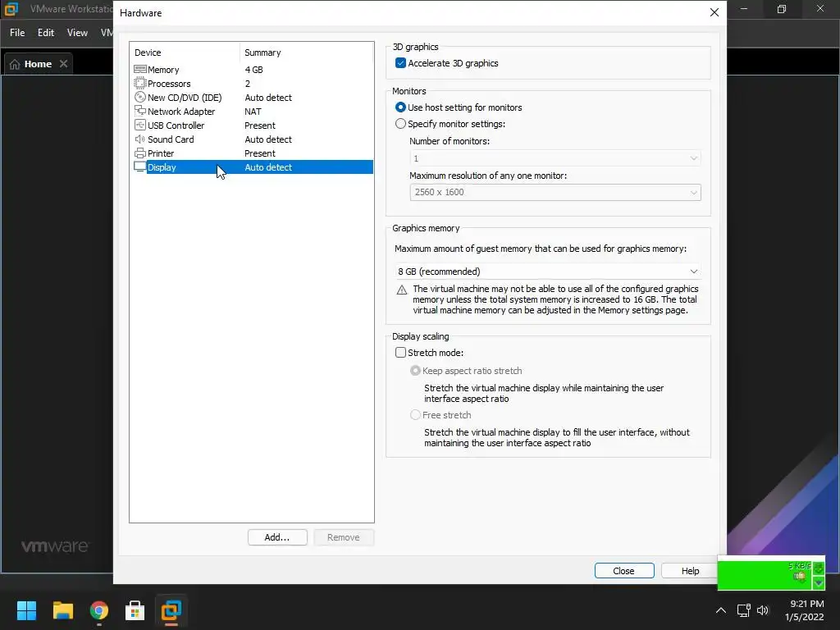Click the taskbar clock showing 9:21 PM

click(x=804, y=610)
